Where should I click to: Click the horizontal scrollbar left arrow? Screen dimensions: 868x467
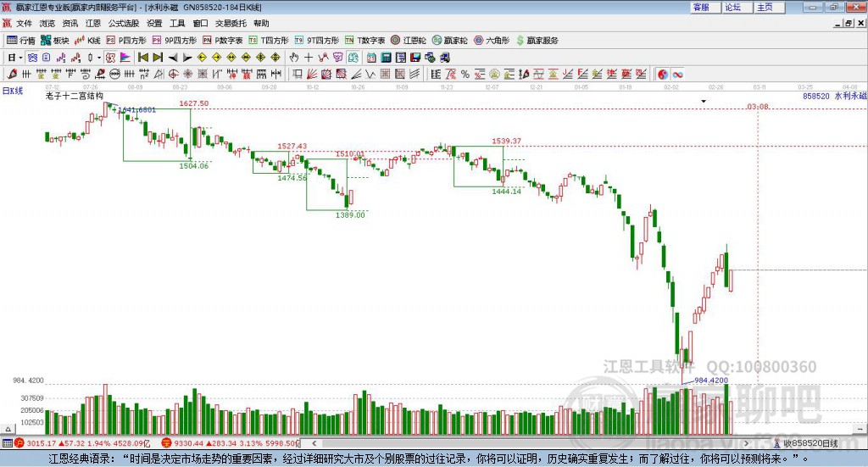[x=314, y=443]
